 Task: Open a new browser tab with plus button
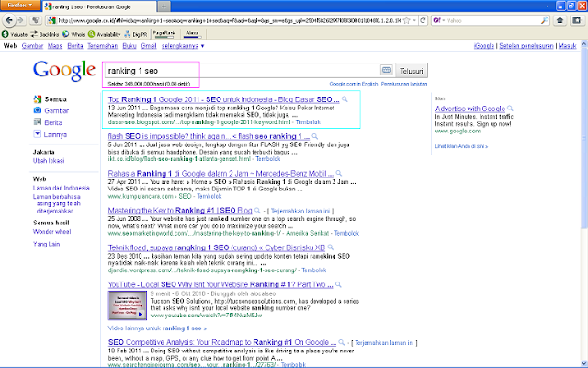(x=164, y=6)
